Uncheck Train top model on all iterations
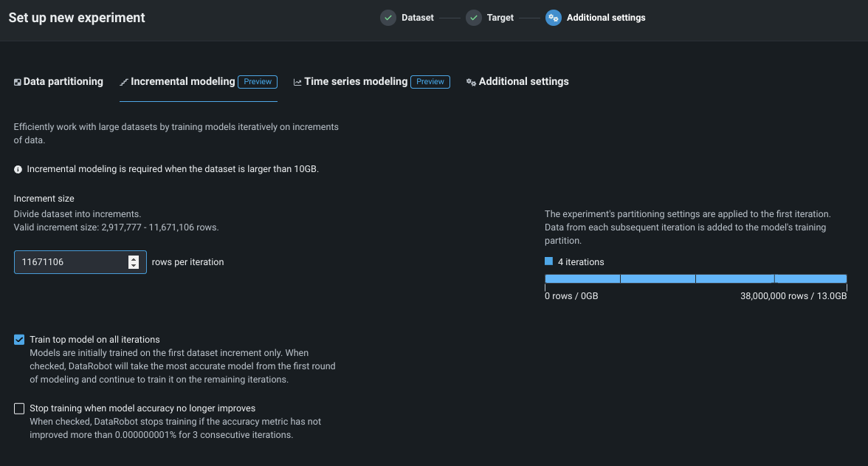 pos(19,340)
